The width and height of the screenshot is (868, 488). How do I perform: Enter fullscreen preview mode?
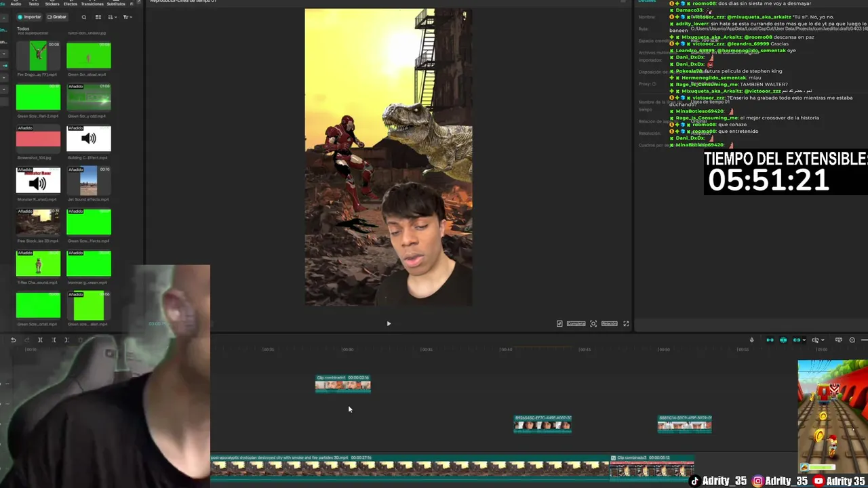coord(626,324)
